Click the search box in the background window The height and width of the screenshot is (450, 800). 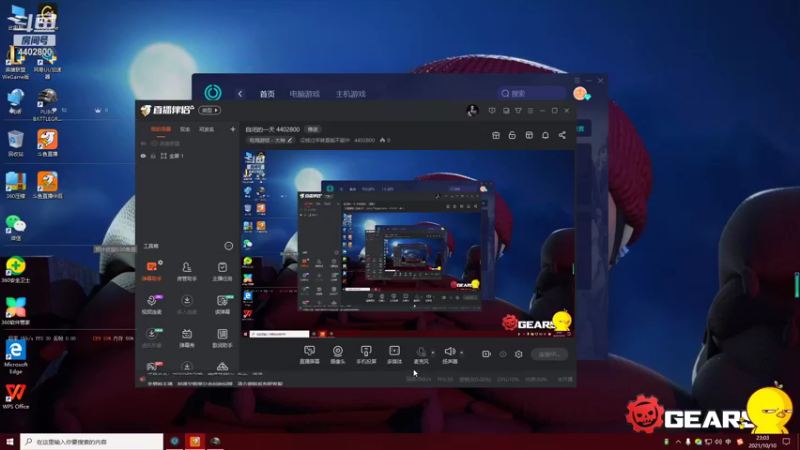[x=532, y=93]
